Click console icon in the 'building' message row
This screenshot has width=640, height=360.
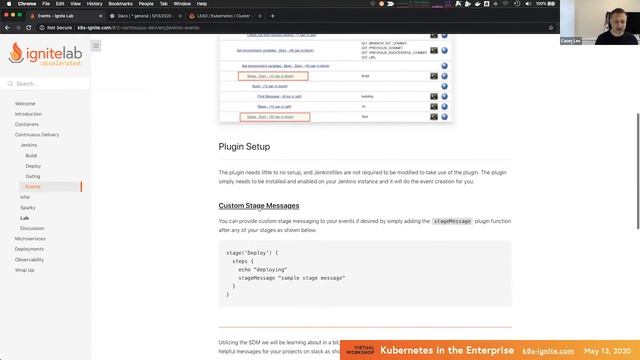pos(434,96)
